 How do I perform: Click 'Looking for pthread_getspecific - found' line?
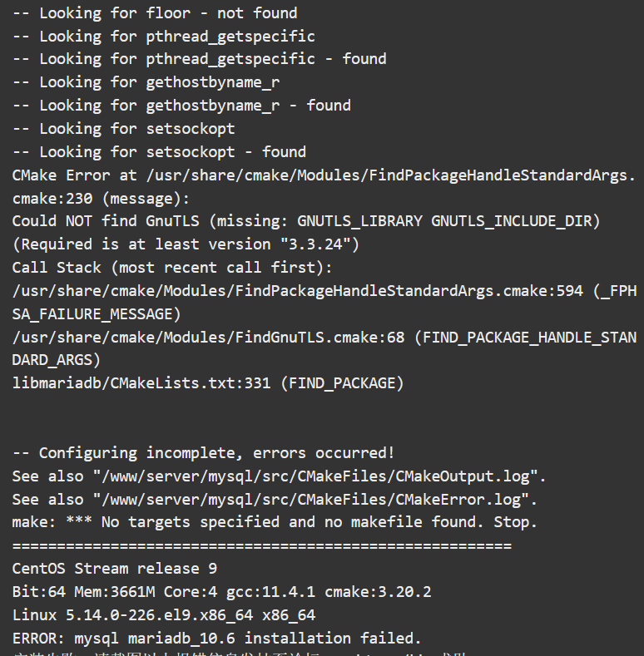coord(200,59)
